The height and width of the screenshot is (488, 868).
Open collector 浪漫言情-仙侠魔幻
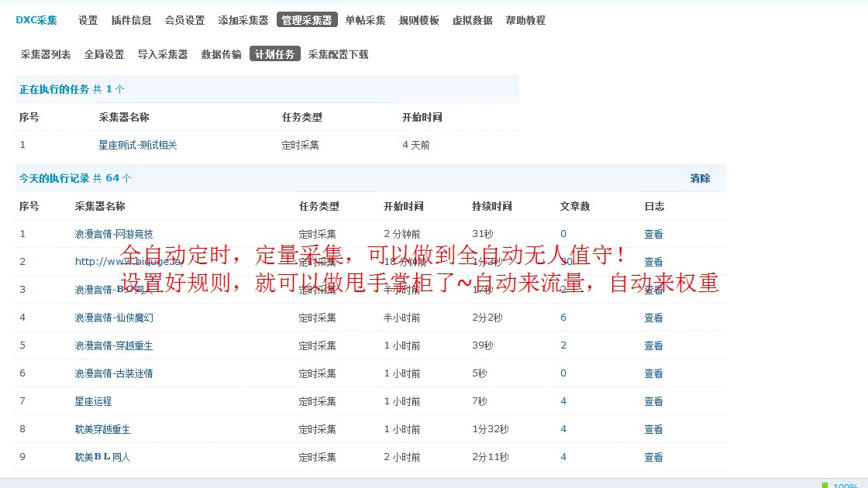(x=114, y=318)
